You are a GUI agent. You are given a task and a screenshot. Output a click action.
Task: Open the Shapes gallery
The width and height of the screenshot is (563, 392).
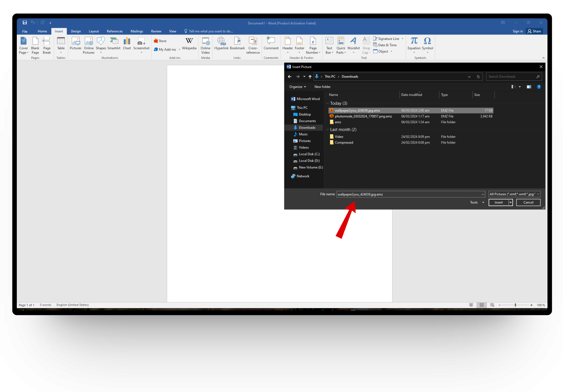tap(101, 45)
